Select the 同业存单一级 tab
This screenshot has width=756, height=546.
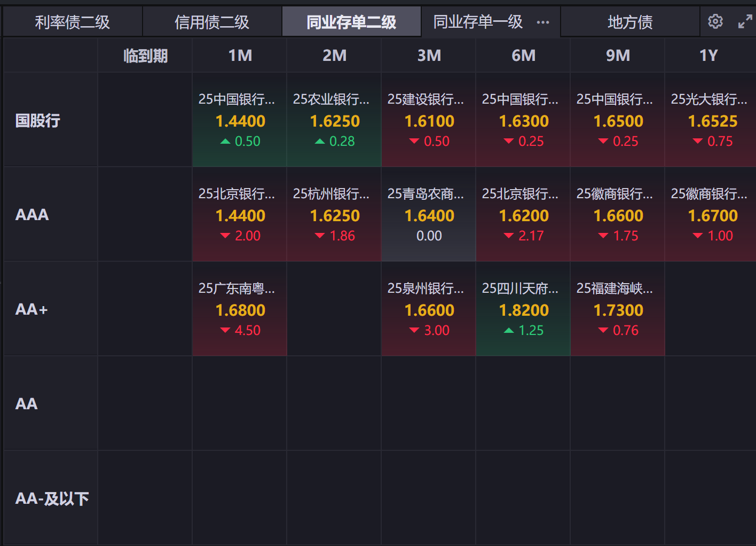tap(477, 22)
